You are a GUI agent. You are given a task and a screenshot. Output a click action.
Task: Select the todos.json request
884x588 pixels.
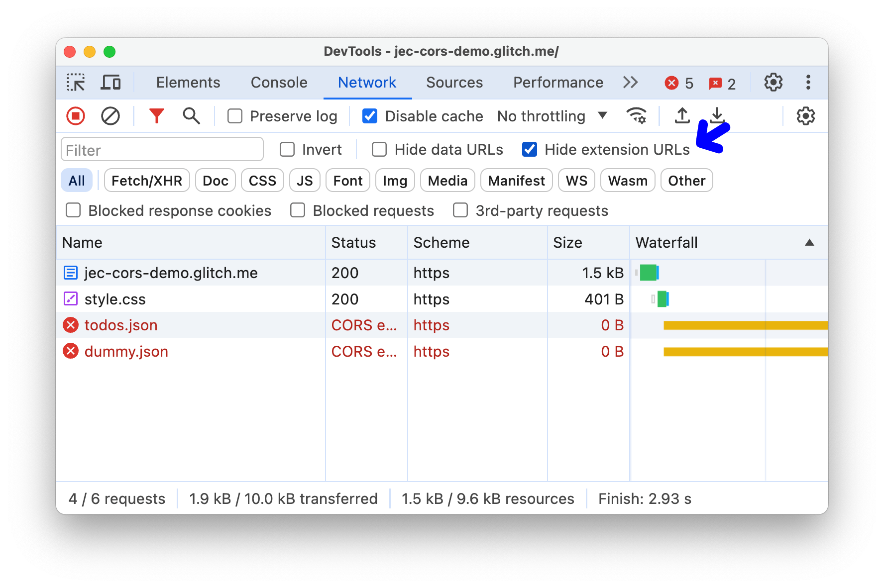(120, 325)
